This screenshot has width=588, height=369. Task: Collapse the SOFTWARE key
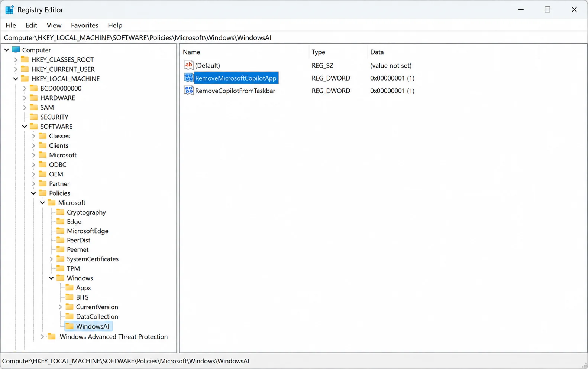point(25,127)
